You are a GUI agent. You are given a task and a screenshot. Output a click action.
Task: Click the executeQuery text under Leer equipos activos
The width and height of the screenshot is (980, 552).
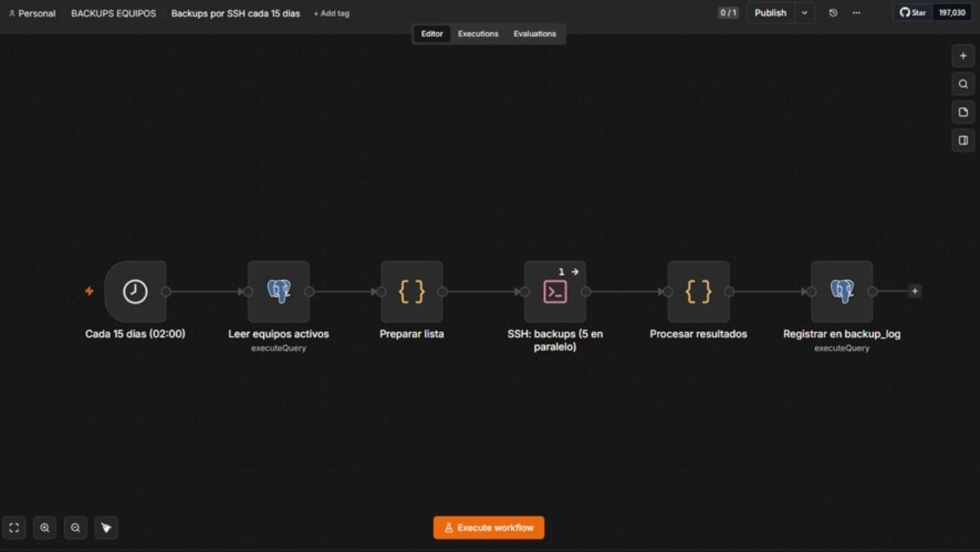(279, 348)
